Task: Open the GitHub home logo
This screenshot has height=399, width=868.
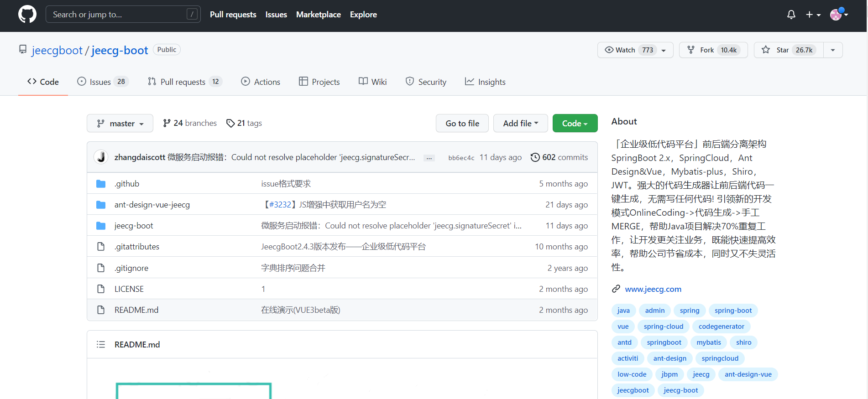Action: tap(27, 15)
